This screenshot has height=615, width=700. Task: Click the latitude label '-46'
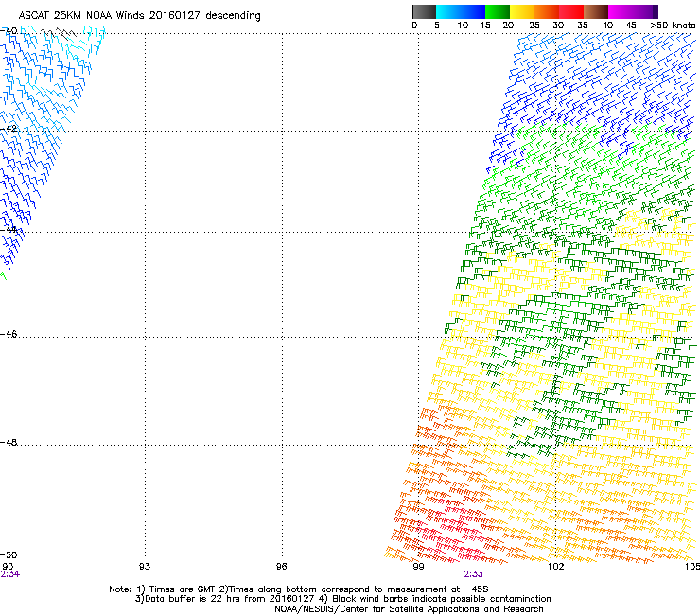click(9, 334)
